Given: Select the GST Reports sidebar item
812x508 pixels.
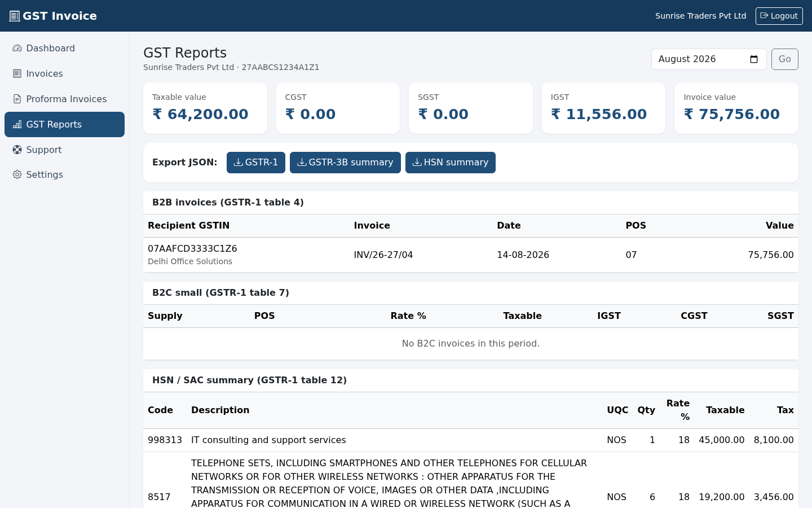Looking at the screenshot, I should pyautogui.click(x=64, y=124).
